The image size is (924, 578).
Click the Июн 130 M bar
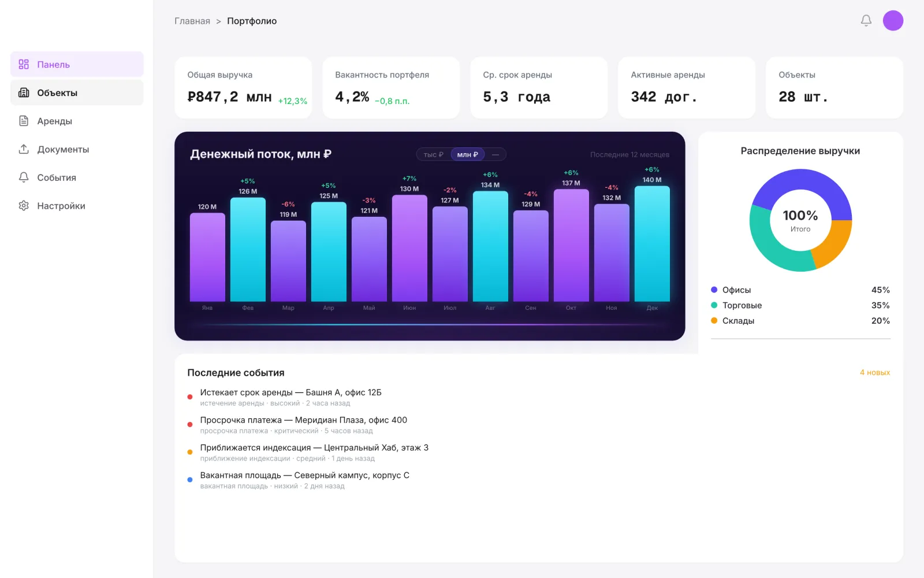click(x=409, y=248)
